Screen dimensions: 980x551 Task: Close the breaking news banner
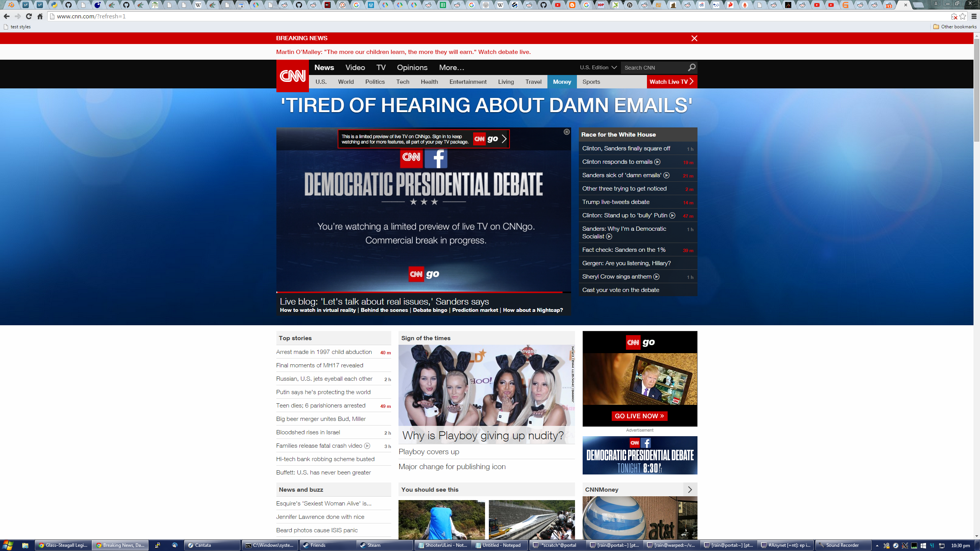tap(694, 38)
